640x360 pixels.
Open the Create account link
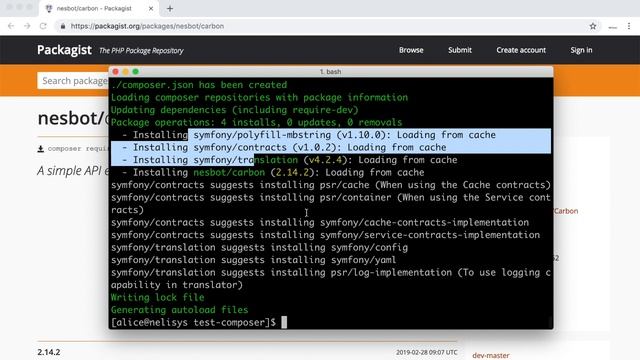coord(521,50)
